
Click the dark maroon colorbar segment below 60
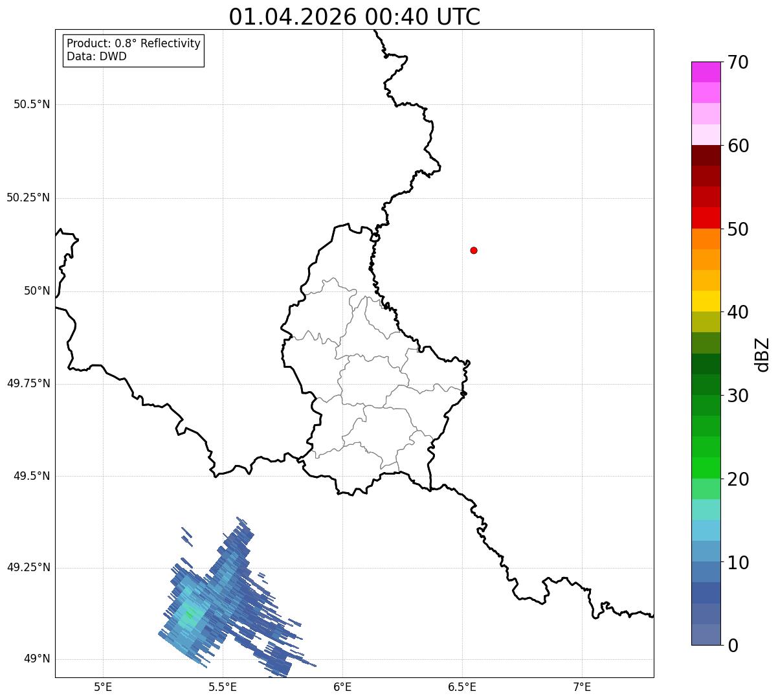[706, 155]
